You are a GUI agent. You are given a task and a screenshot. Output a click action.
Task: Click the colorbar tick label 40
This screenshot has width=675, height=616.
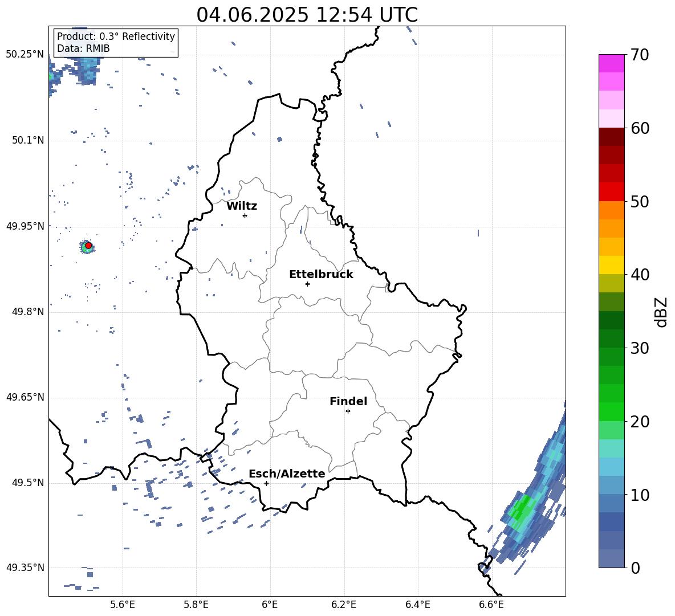640,275
